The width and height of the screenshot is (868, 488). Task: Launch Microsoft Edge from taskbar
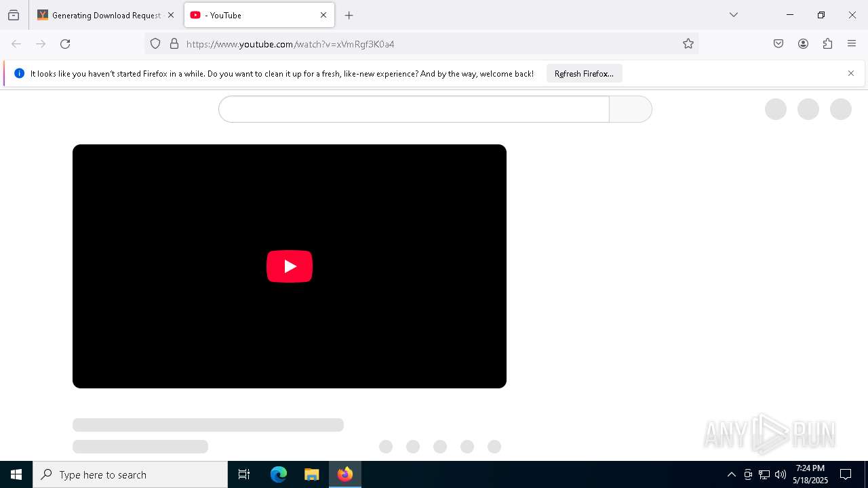tap(279, 474)
